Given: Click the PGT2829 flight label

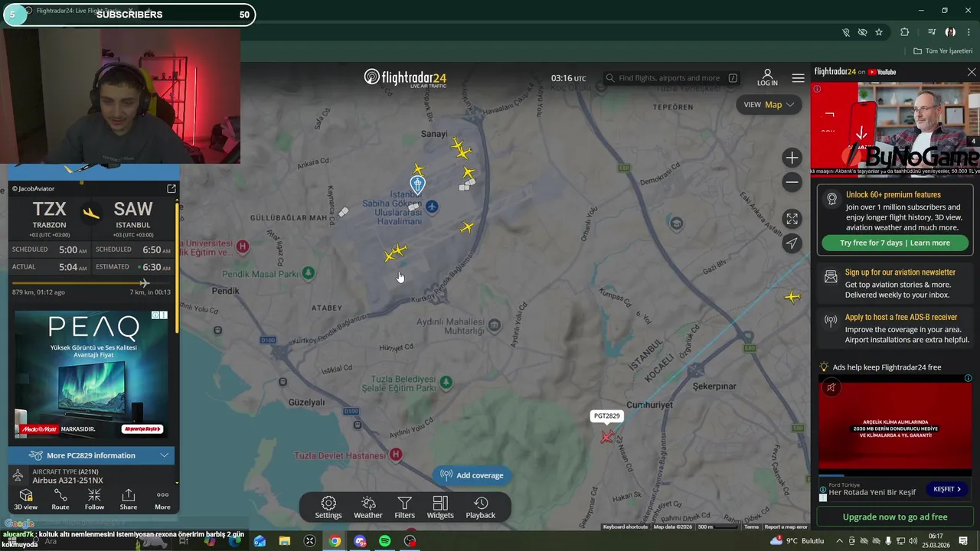Looking at the screenshot, I should [x=606, y=416].
